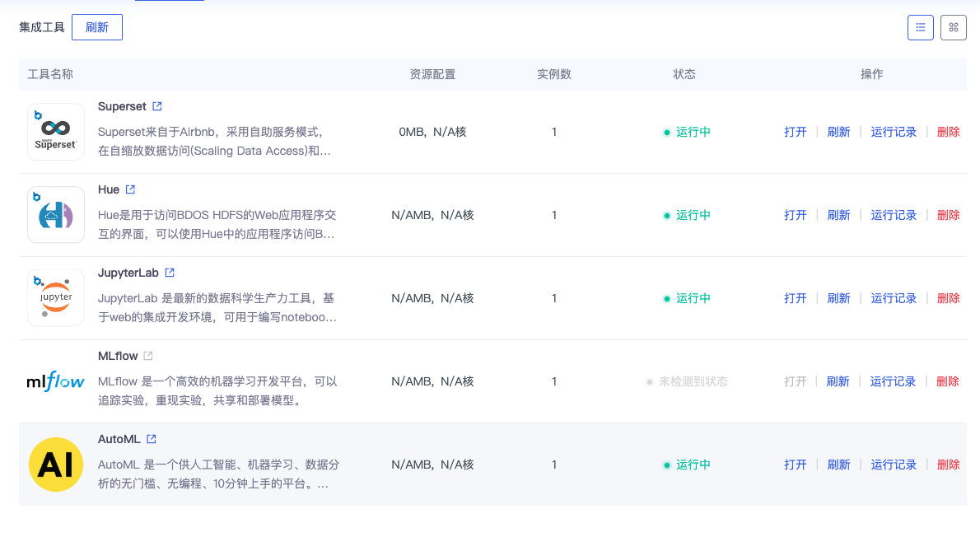The image size is (980, 537).
Task: Click the disabled 打开 link for MLflow
Action: [x=795, y=381]
